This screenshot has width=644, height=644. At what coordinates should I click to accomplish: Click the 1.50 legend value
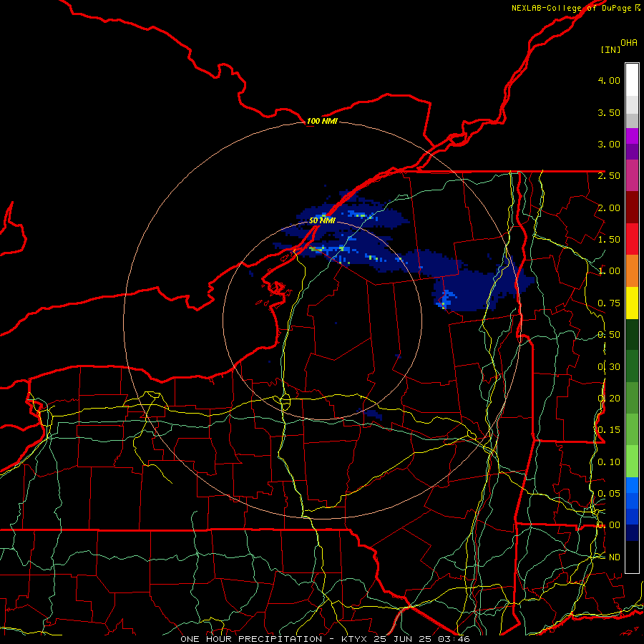coord(609,240)
